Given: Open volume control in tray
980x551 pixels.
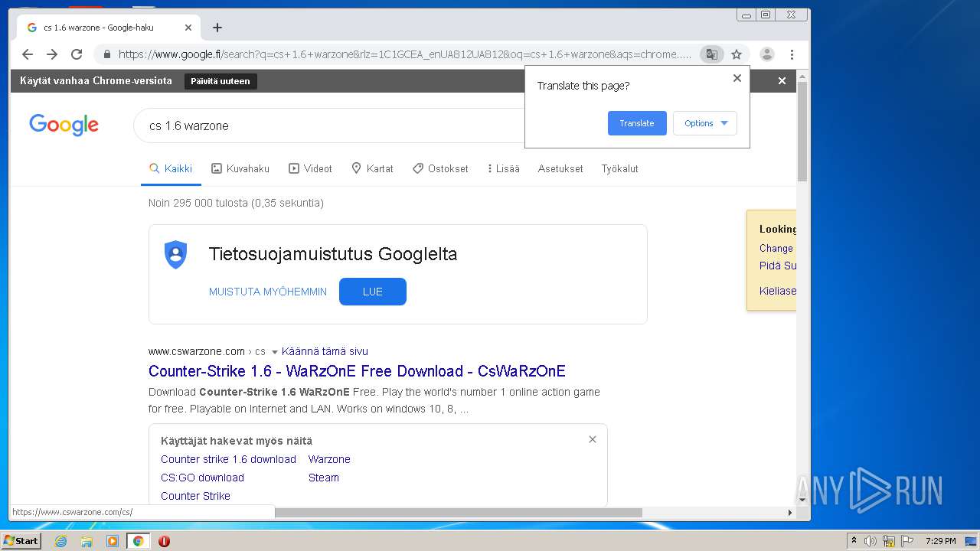Looking at the screenshot, I should pos(871,541).
